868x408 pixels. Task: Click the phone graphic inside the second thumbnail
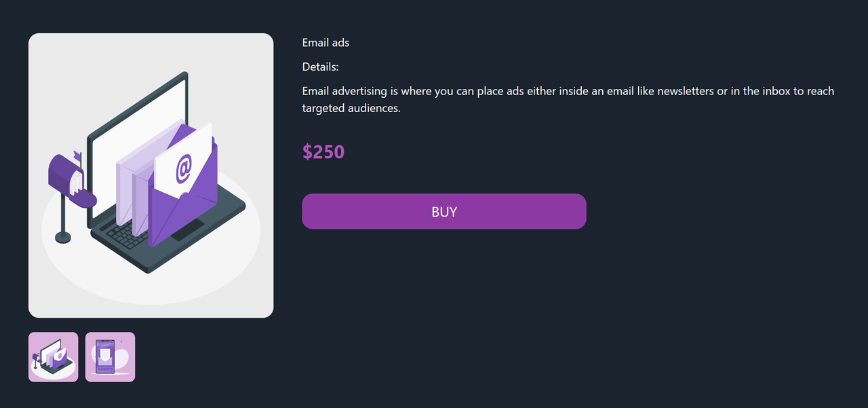click(106, 357)
